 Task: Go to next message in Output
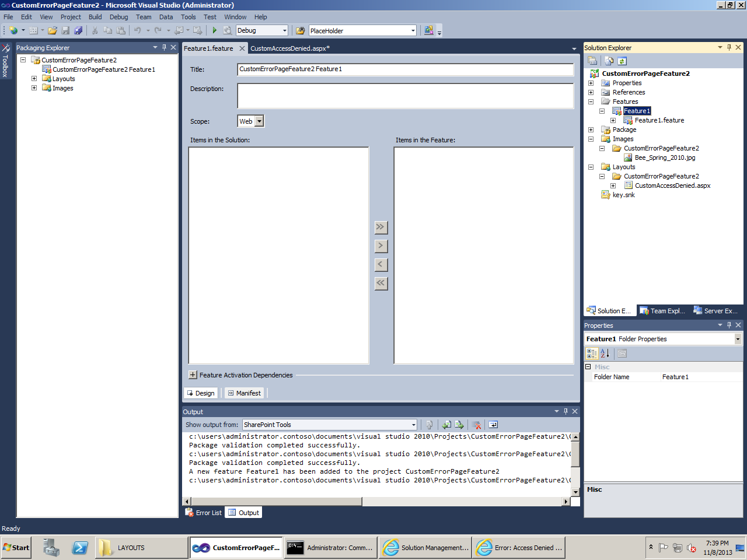[459, 425]
